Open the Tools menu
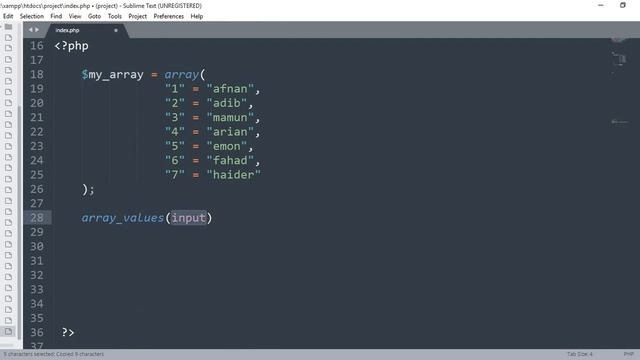This screenshot has width=640, height=360. coord(115,16)
